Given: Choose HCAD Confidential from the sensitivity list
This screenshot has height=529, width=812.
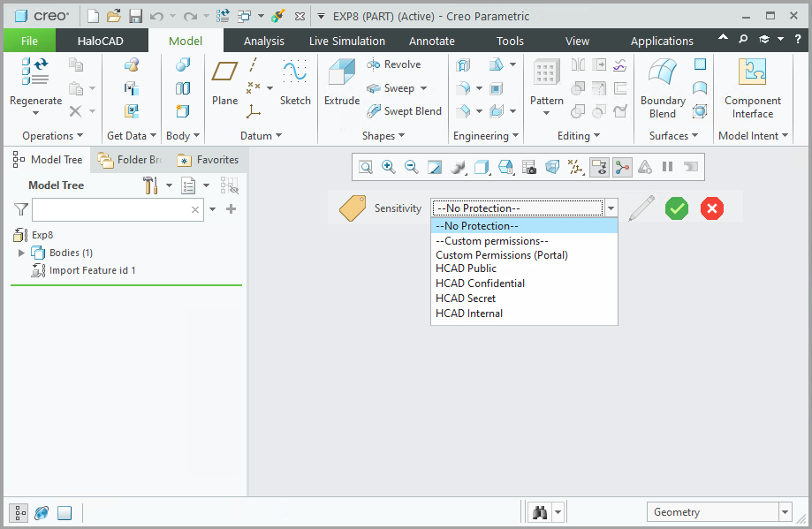Looking at the screenshot, I should click(x=480, y=283).
